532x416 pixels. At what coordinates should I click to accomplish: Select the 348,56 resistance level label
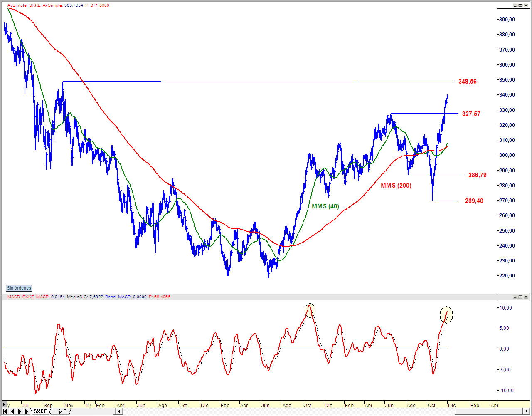click(468, 82)
